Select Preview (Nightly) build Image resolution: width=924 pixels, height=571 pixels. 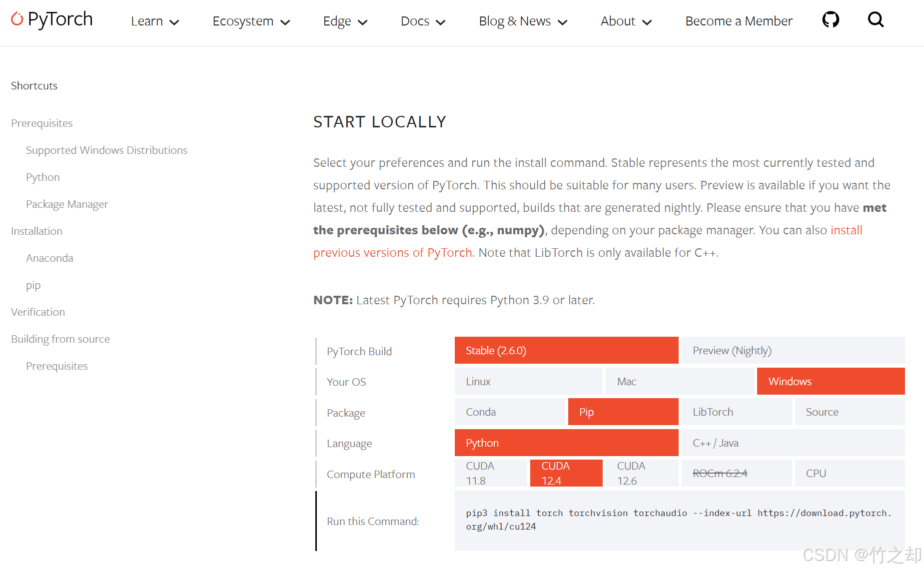pos(793,350)
